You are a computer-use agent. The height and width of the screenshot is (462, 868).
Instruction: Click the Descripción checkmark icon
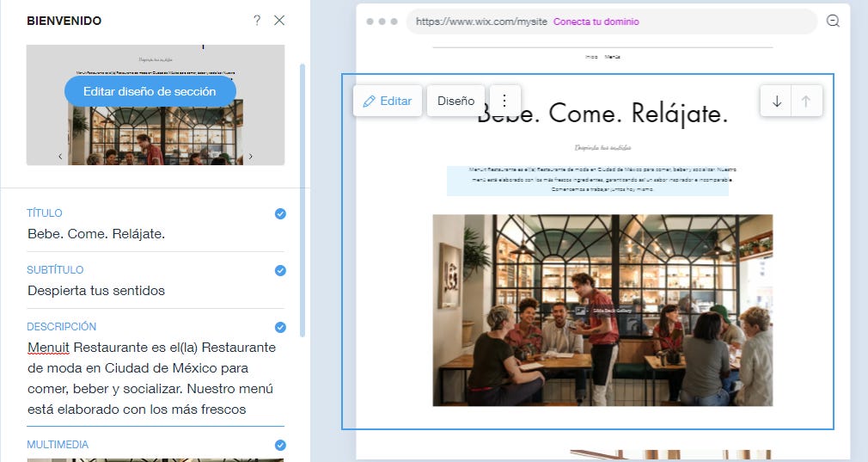(281, 328)
